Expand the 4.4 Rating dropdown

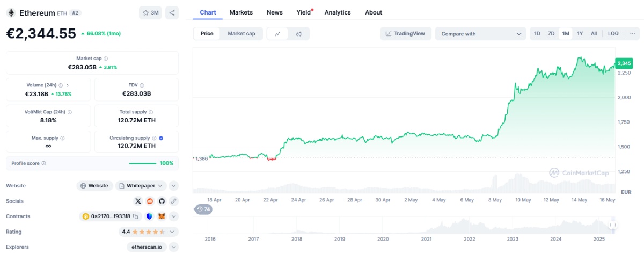(149, 232)
